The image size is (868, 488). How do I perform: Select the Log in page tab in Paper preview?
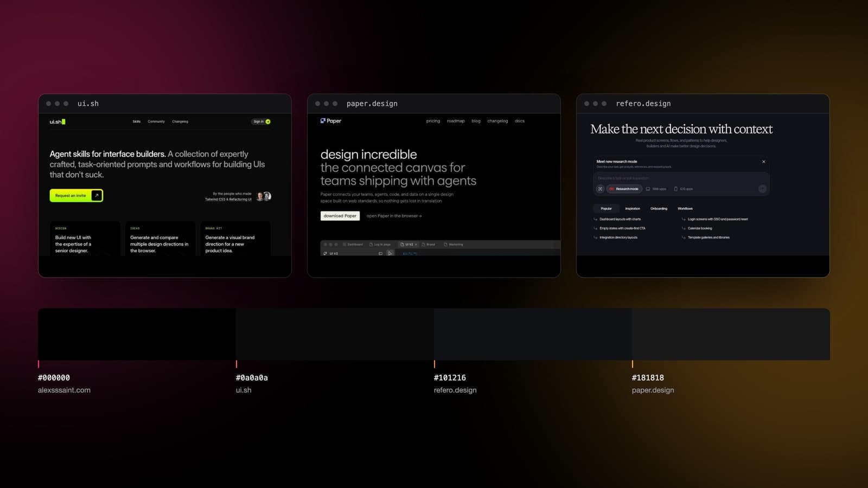click(x=380, y=245)
